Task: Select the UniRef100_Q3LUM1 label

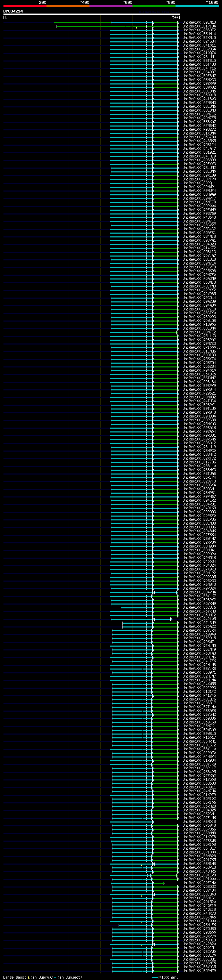Action: (x=199, y=57)
